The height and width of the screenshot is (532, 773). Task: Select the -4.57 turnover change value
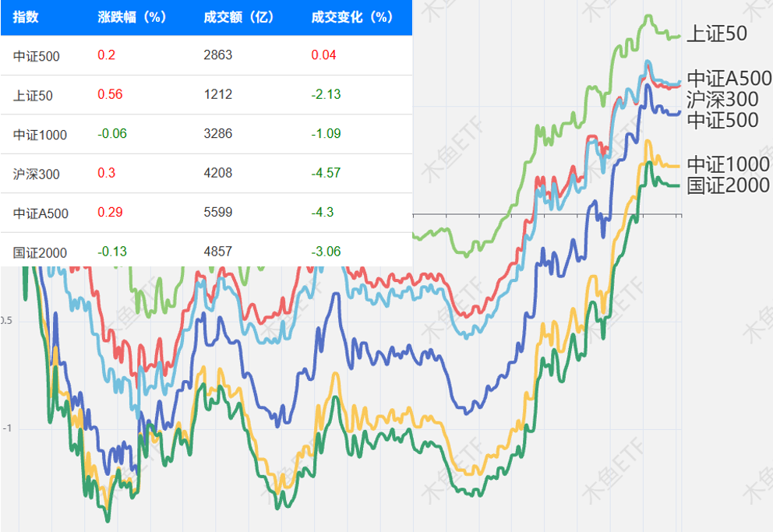[x=326, y=173]
